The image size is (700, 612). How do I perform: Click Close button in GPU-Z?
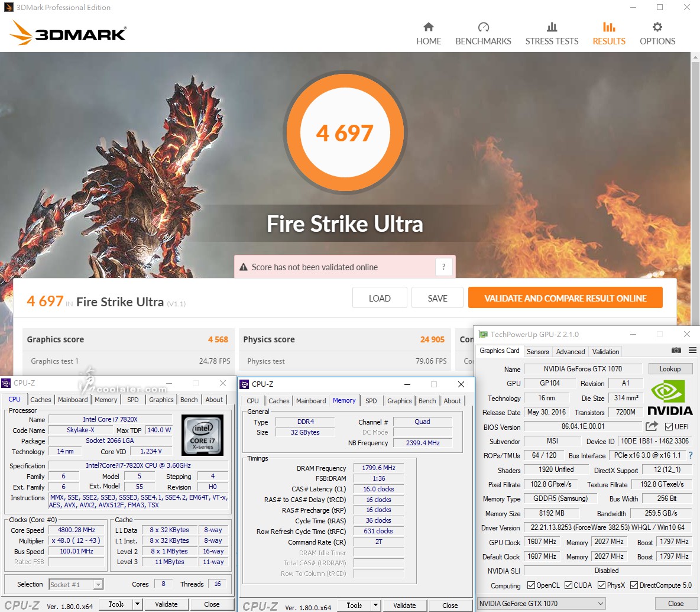point(676,604)
